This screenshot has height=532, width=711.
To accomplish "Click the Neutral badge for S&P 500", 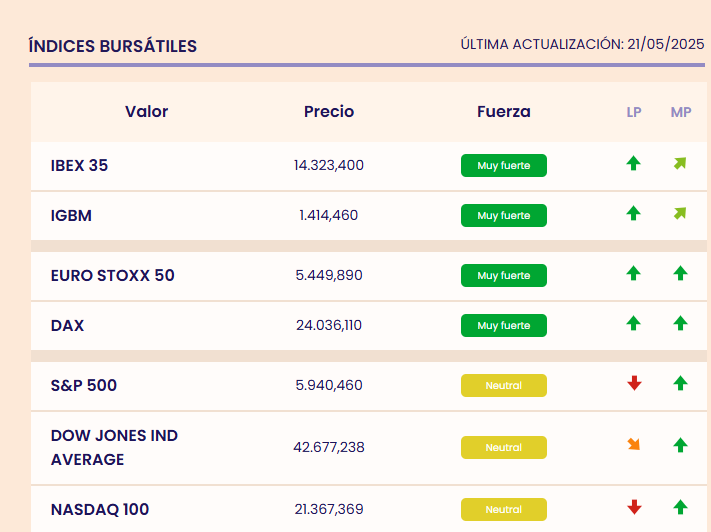I will 503,385.
